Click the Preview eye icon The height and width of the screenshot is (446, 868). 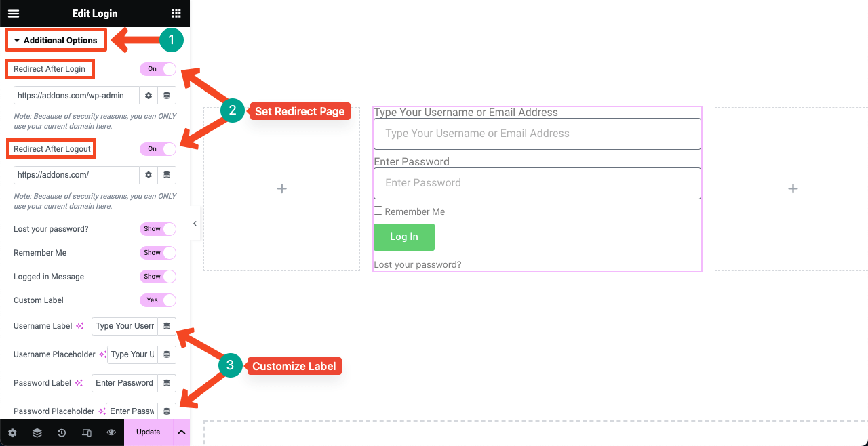(x=111, y=432)
